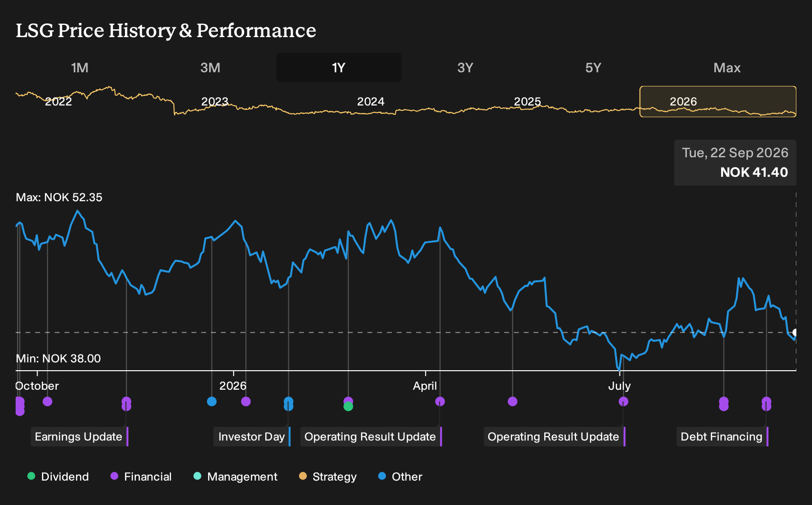This screenshot has height=505, width=812.
Task: Select the 1M time range tab
Action: (x=80, y=67)
